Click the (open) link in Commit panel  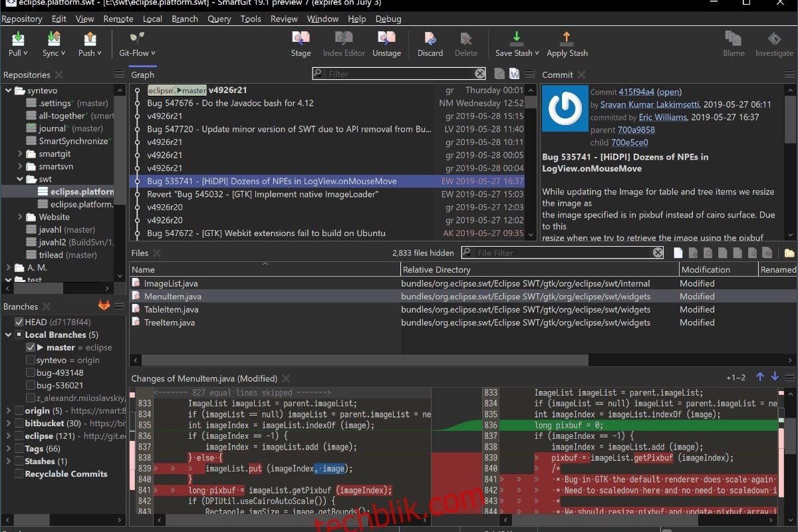(x=669, y=92)
